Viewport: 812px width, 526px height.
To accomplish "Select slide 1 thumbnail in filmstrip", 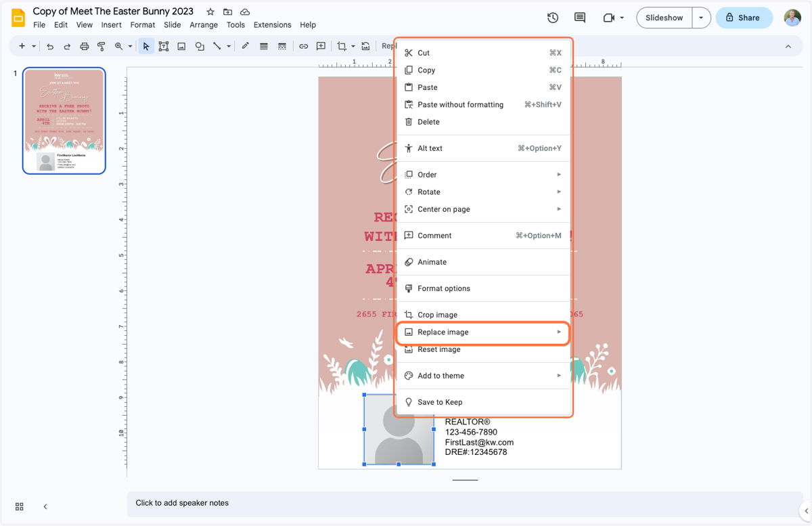I will tap(64, 120).
